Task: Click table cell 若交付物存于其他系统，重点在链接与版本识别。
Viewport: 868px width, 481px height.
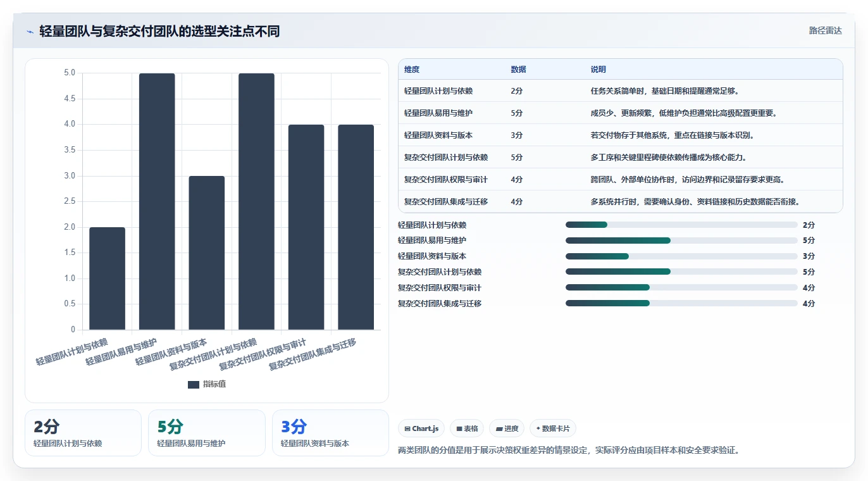Action: tap(673, 135)
